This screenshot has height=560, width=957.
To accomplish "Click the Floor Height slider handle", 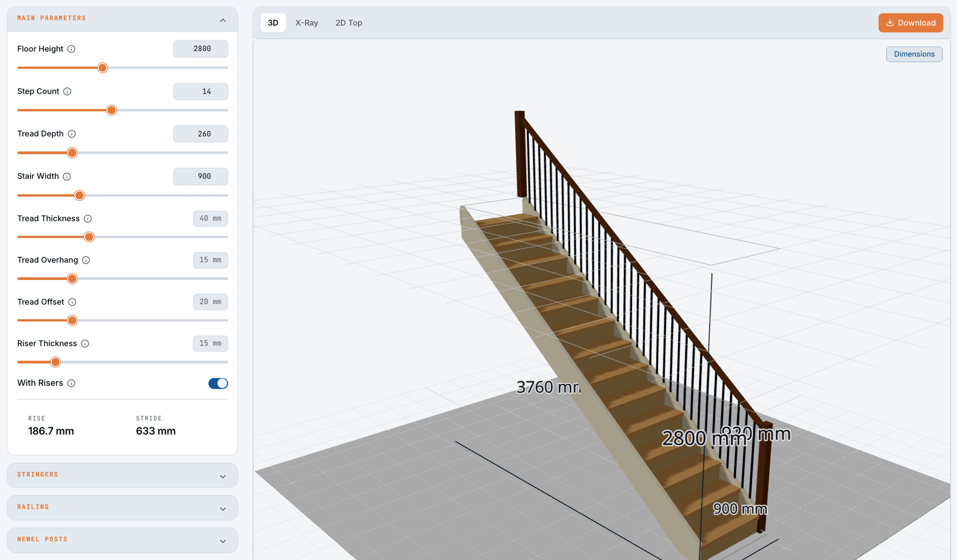I will (103, 68).
